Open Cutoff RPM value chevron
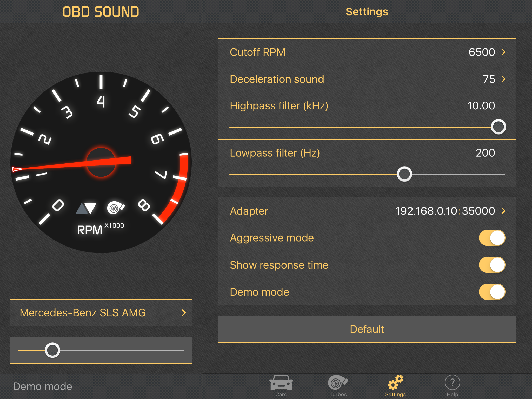 point(503,52)
